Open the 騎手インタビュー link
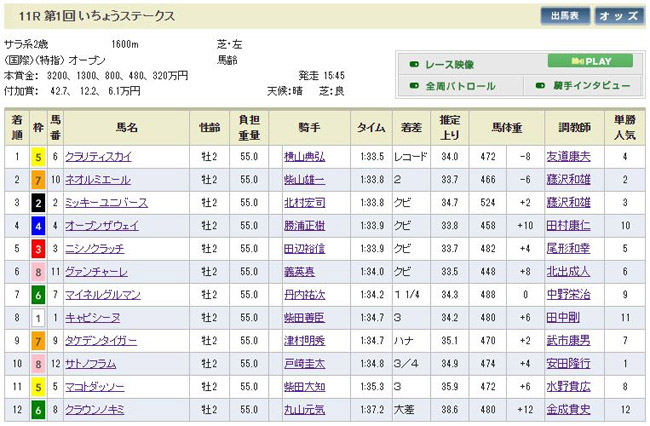Viewport: 650px width, 426px height. [598, 86]
